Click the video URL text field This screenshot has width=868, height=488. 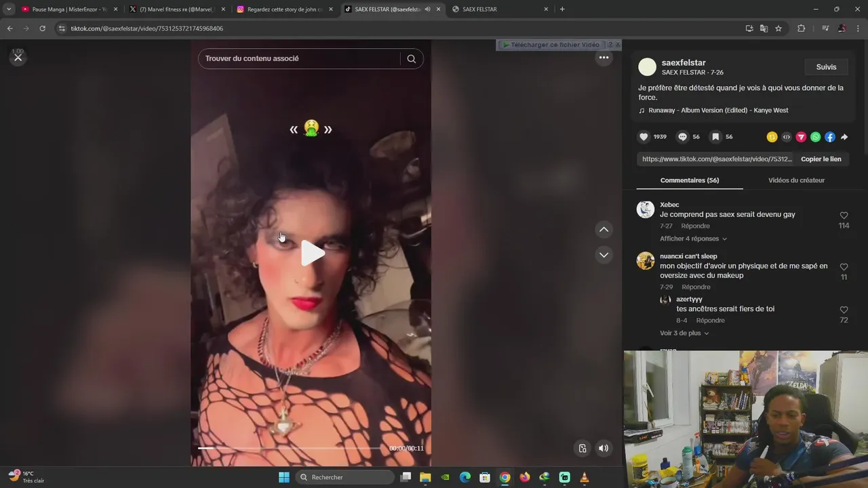717,159
